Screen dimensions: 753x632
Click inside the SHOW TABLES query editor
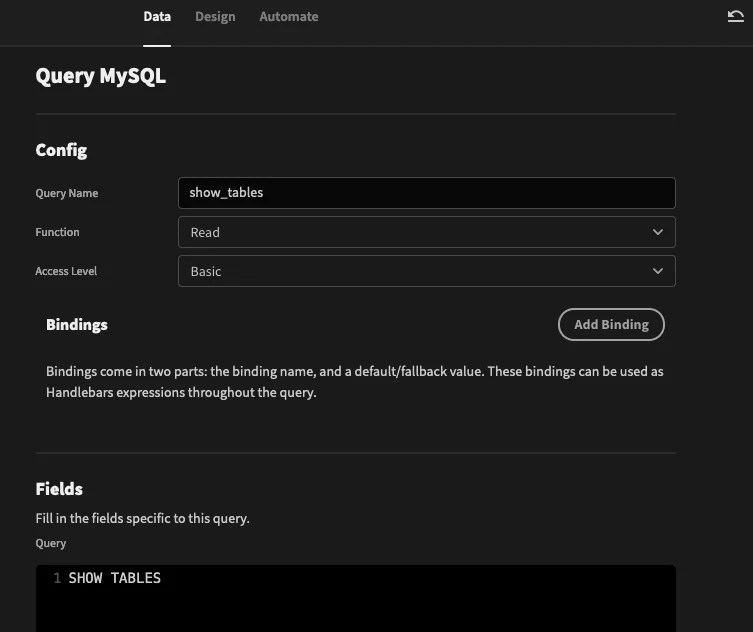[x=356, y=598]
